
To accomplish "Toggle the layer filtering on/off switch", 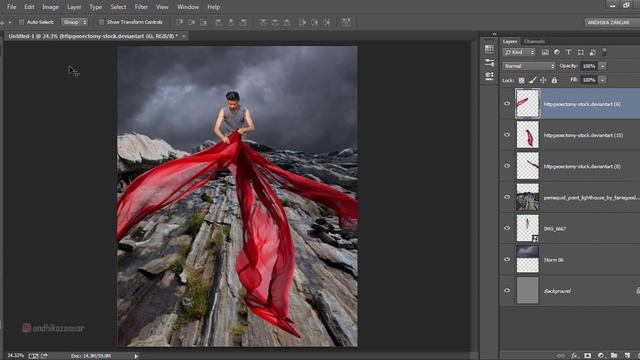I will 604,52.
